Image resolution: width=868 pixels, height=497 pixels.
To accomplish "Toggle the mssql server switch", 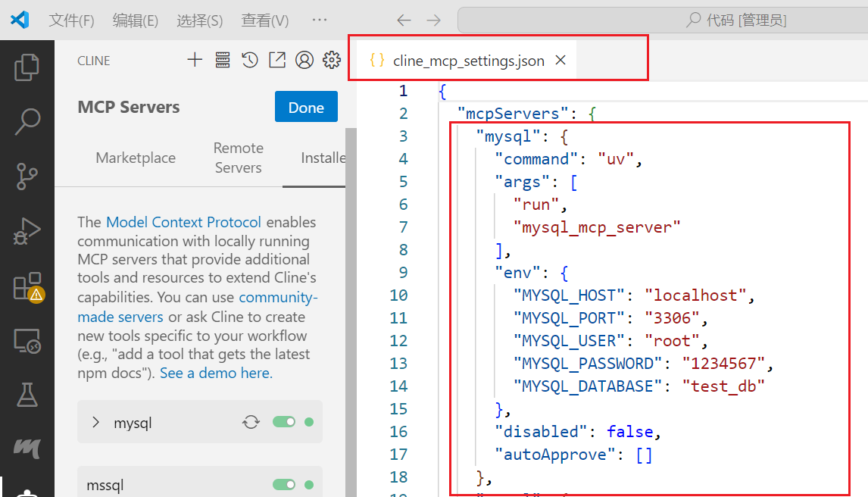I will [x=284, y=485].
